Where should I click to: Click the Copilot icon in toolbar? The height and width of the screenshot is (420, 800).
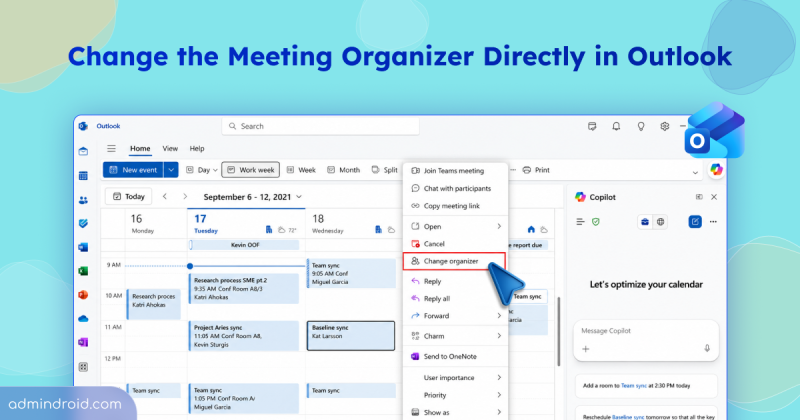click(x=716, y=169)
